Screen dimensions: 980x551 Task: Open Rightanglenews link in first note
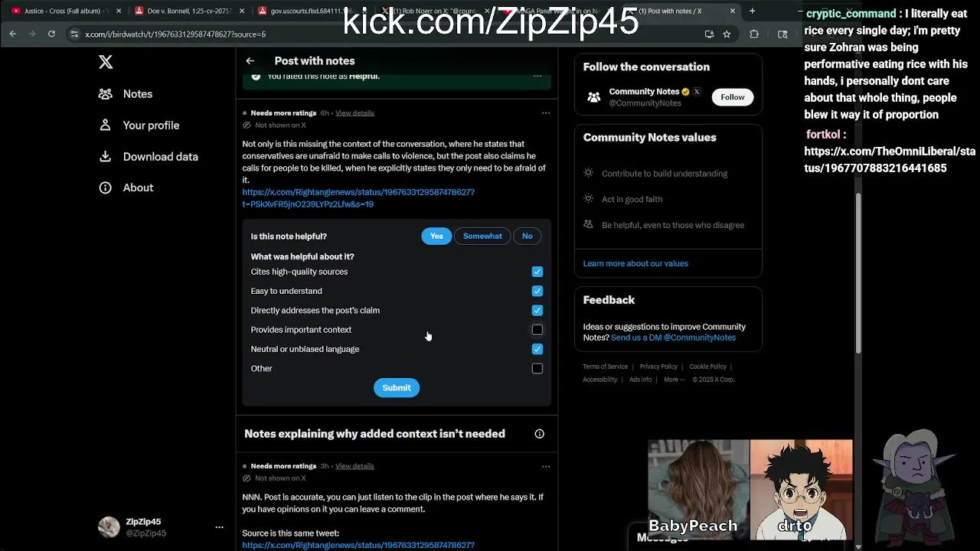tap(358, 198)
